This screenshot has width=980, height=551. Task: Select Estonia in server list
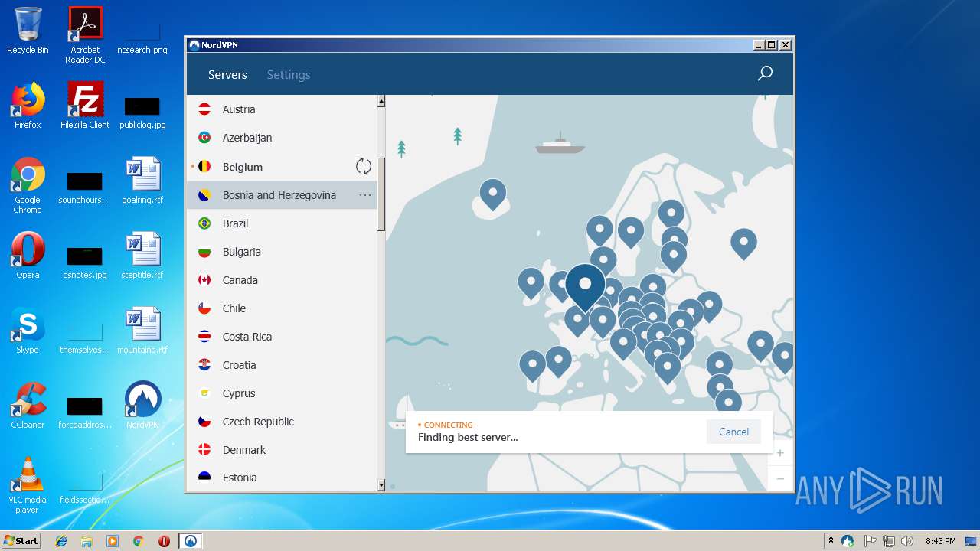point(282,478)
